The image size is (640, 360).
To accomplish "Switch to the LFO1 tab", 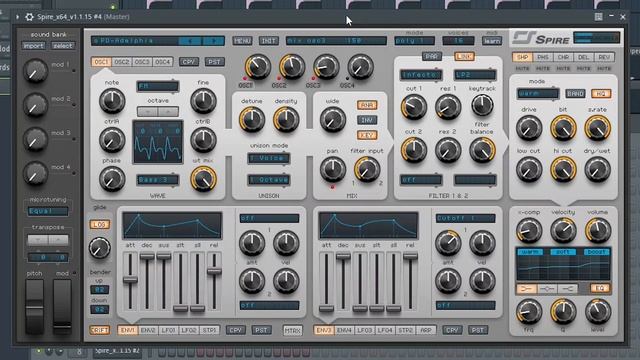I will tap(168, 330).
